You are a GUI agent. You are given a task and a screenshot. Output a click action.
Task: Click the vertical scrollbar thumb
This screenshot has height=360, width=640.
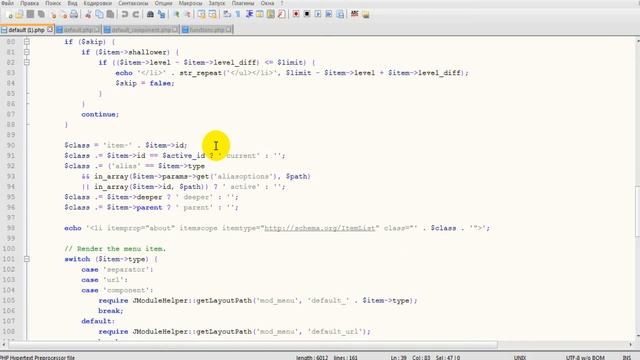637,211
